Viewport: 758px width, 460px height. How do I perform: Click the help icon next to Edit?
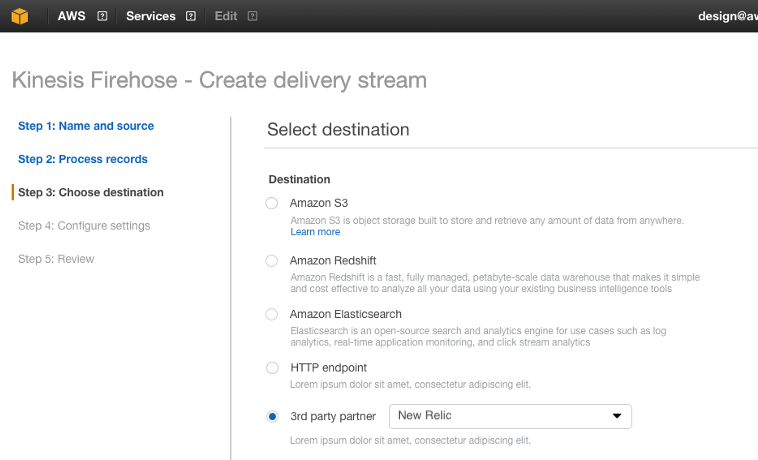[x=252, y=16]
